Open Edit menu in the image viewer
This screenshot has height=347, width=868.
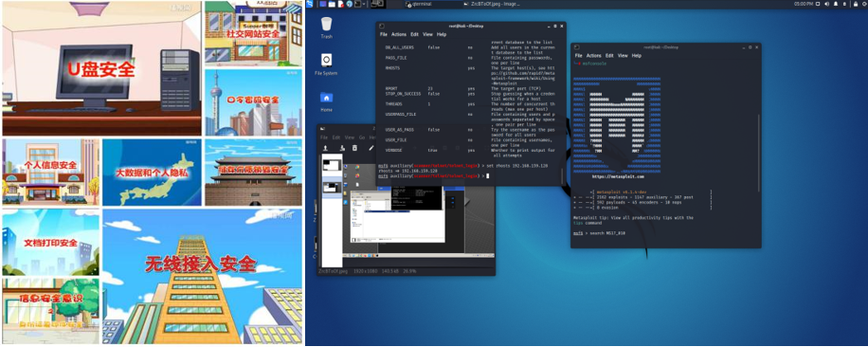click(336, 137)
